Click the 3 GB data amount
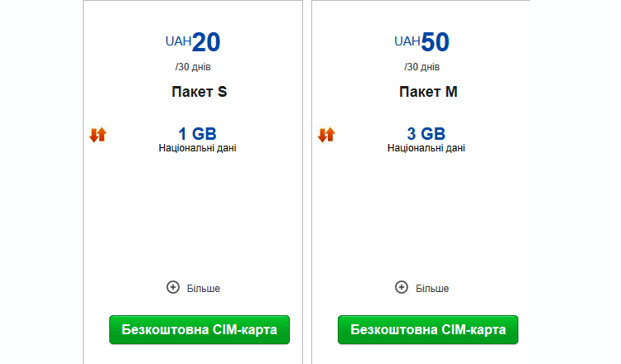The width and height of the screenshot is (621, 364). [426, 134]
